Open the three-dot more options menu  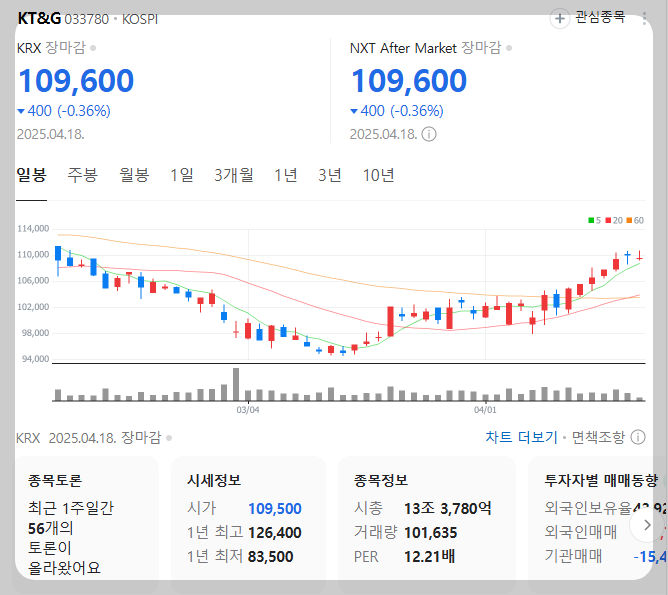[x=644, y=18]
